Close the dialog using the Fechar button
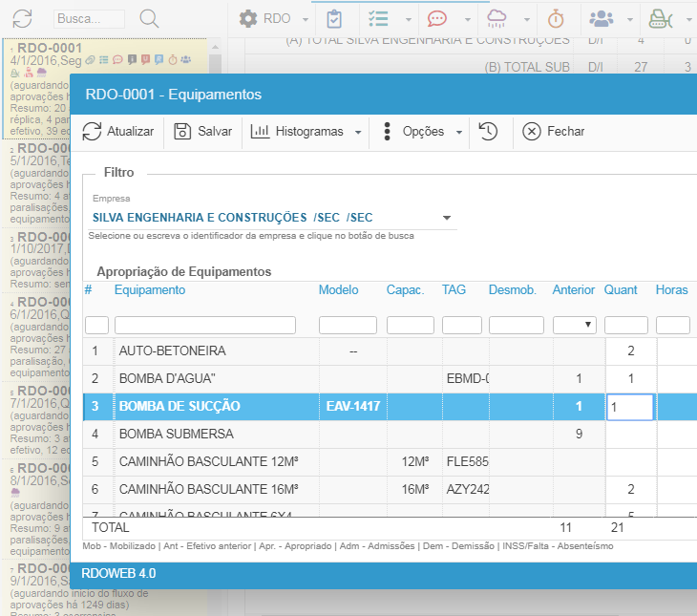Image resolution: width=697 pixels, height=616 pixels. [554, 132]
